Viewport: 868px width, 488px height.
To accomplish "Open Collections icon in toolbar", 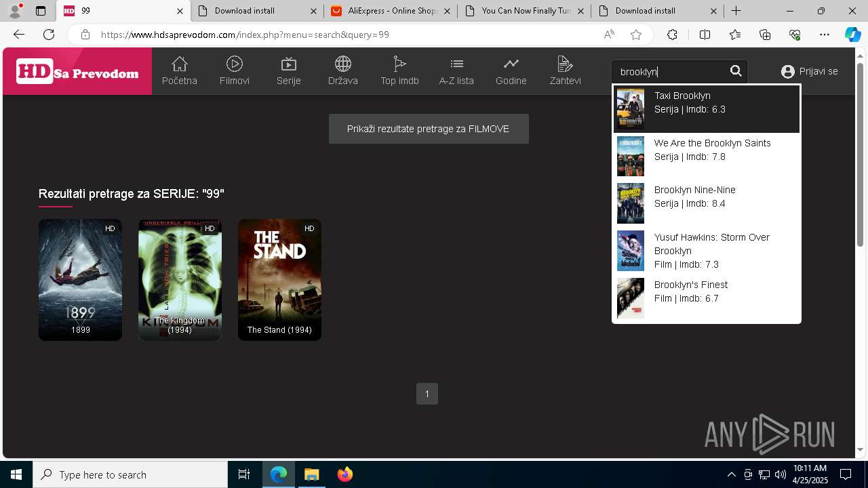I will coord(765,35).
